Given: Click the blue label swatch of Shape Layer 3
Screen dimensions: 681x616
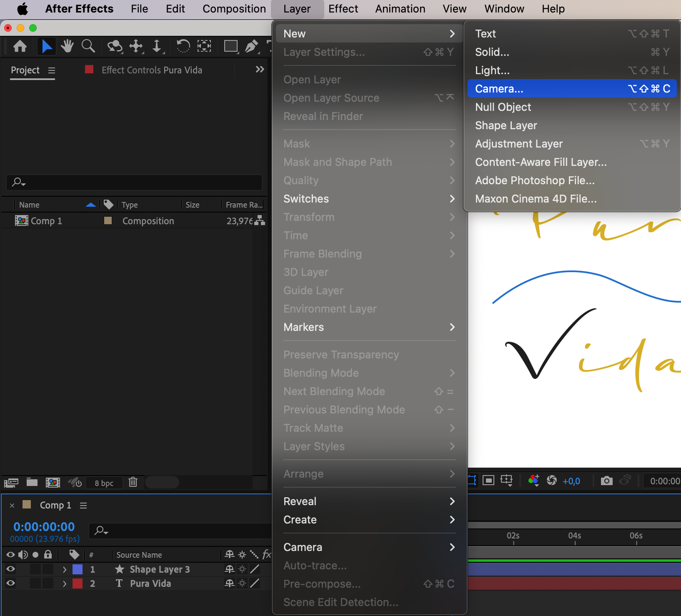Looking at the screenshot, I should [78, 569].
